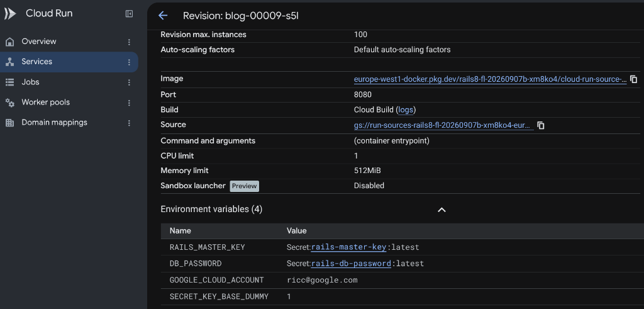This screenshot has width=644, height=309.
Task: Click the ricc@google.com value
Action: [322, 280]
